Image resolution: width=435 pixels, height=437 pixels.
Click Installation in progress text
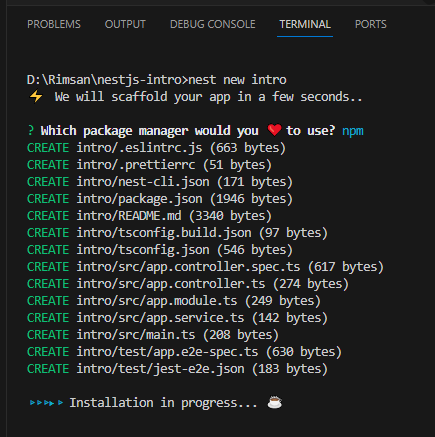[163, 403]
